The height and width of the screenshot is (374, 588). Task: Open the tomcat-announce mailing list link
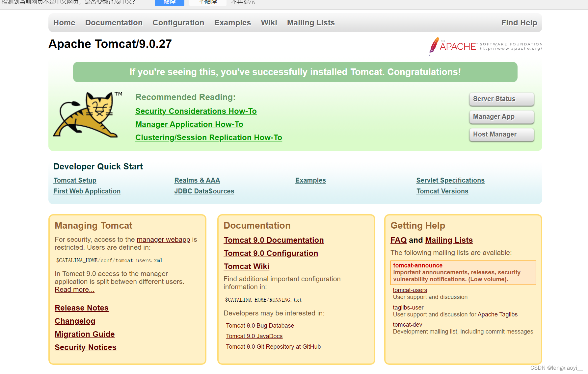pyautogui.click(x=418, y=265)
